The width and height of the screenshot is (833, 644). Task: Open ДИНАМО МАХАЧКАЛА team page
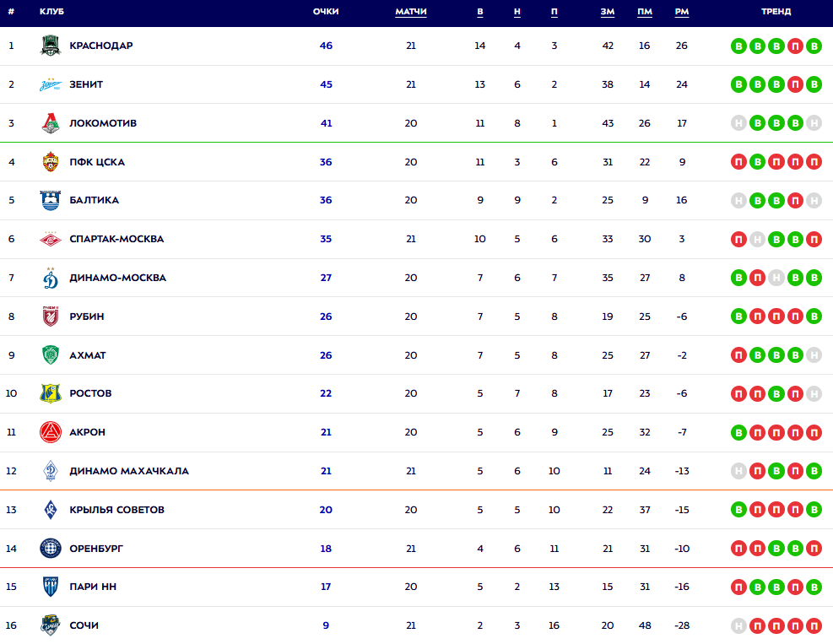click(129, 471)
